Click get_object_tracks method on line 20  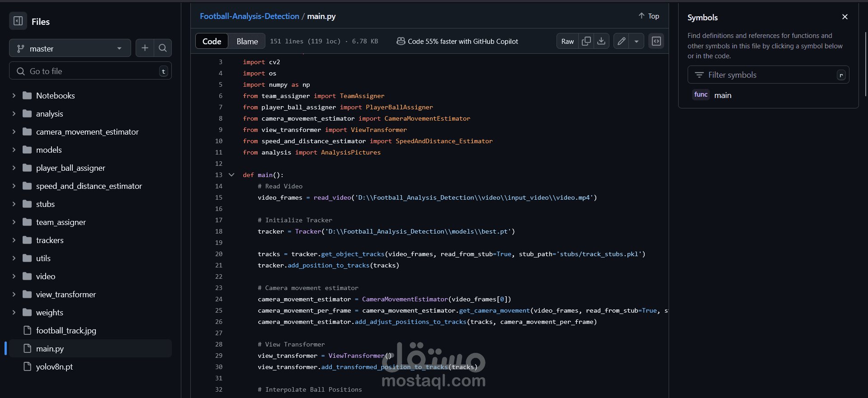353,254
